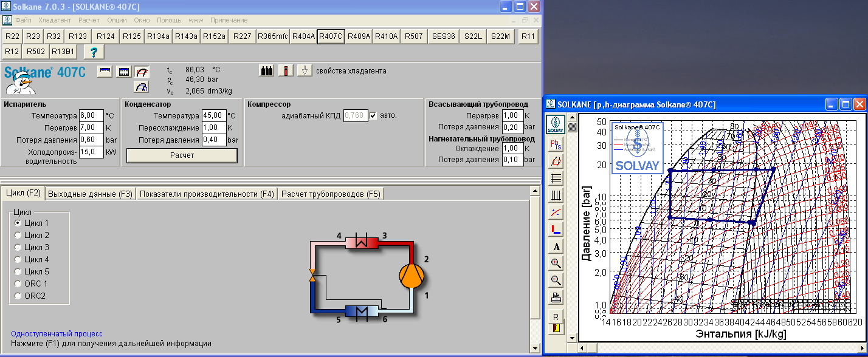This screenshot has height=357, width=868.
Task: Click the condenser pressure loss field showing 0,40
Action: pyautogui.click(x=214, y=140)
